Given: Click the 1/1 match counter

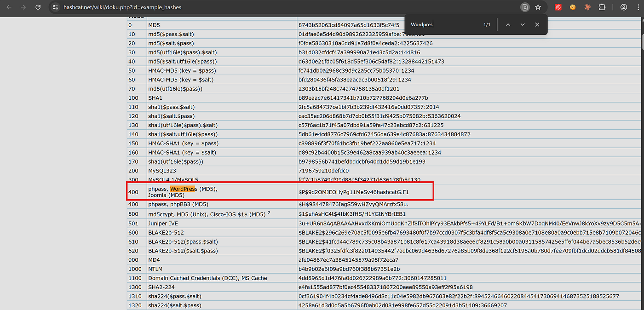Looking at the screenshot, I should pyautogui.click(x=487, y=25).
